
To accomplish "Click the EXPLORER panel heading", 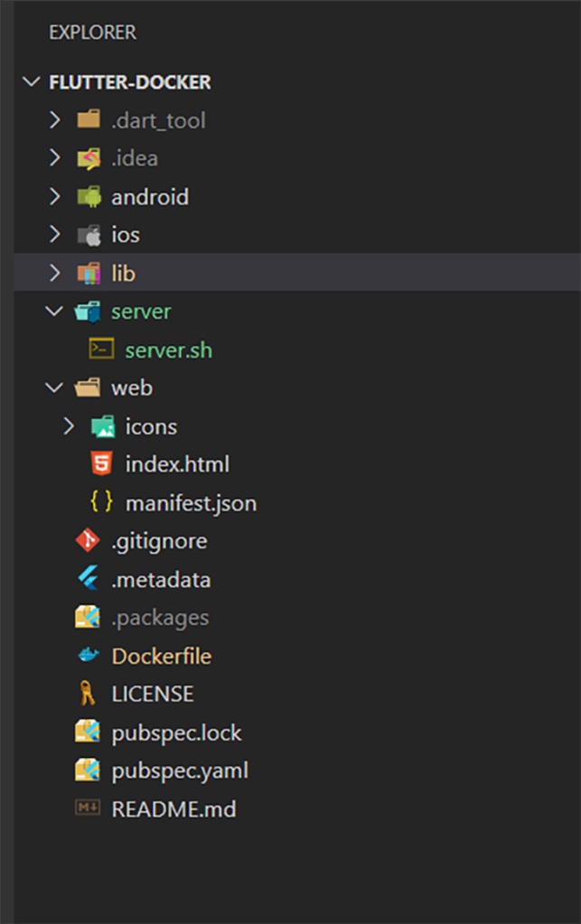I will click(x=92, y=32).
